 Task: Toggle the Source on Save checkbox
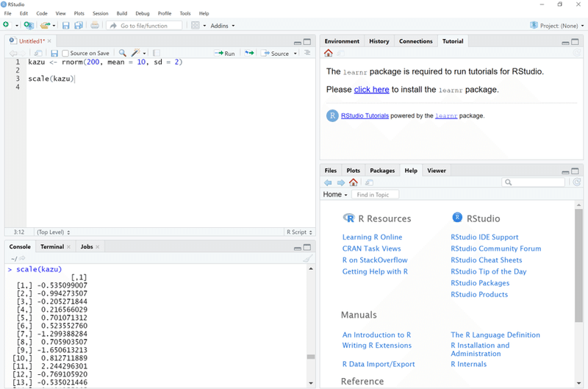65,53
